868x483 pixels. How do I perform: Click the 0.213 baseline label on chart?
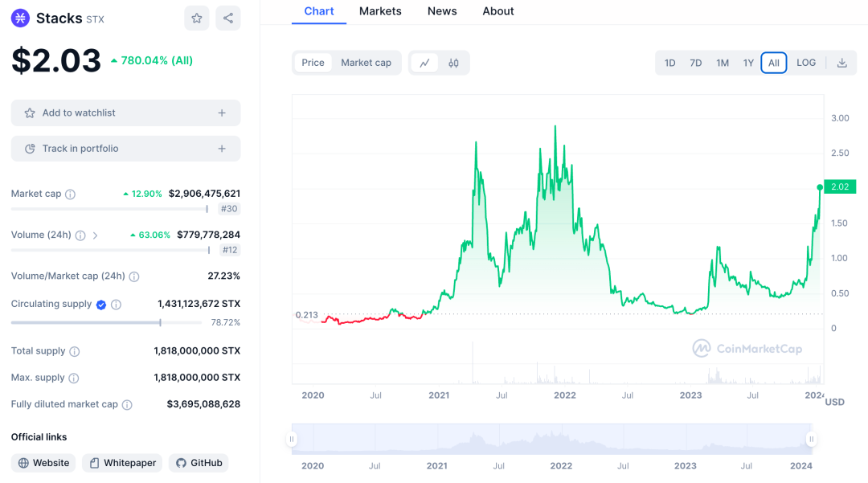pos(307,315)
